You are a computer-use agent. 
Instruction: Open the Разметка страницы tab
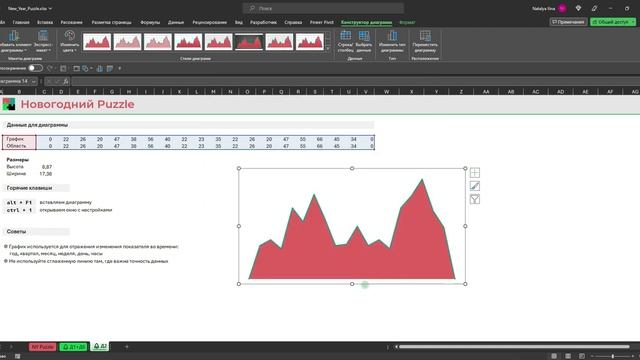click(111, 22)
